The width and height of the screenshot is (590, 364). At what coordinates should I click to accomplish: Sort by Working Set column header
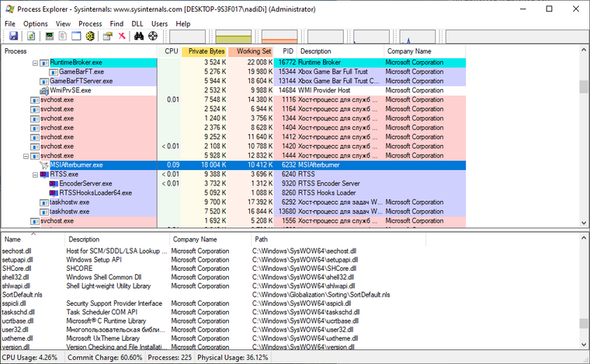[250, 51]
